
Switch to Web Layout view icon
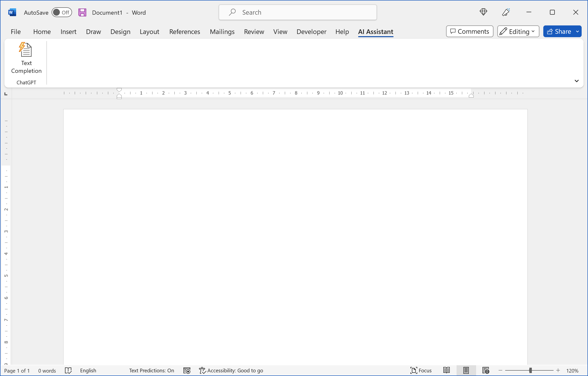(x=485, y=370)
